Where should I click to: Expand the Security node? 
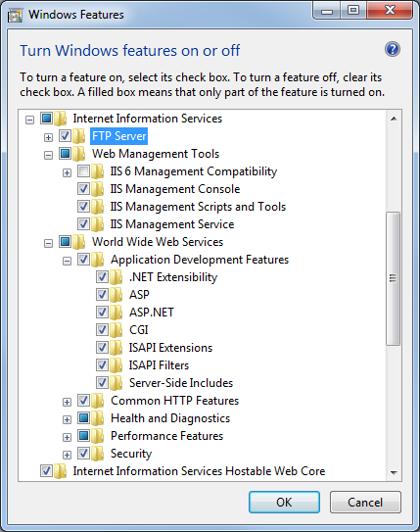[68, 456]
